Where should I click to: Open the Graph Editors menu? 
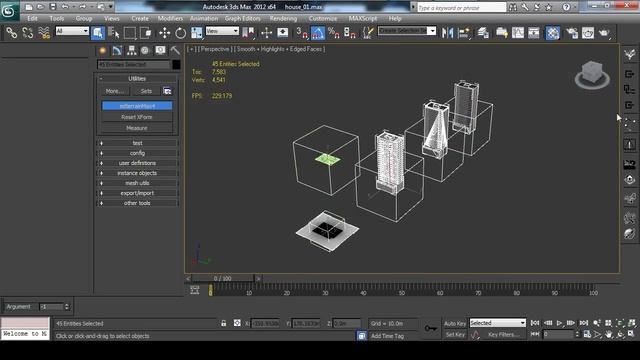242,18
